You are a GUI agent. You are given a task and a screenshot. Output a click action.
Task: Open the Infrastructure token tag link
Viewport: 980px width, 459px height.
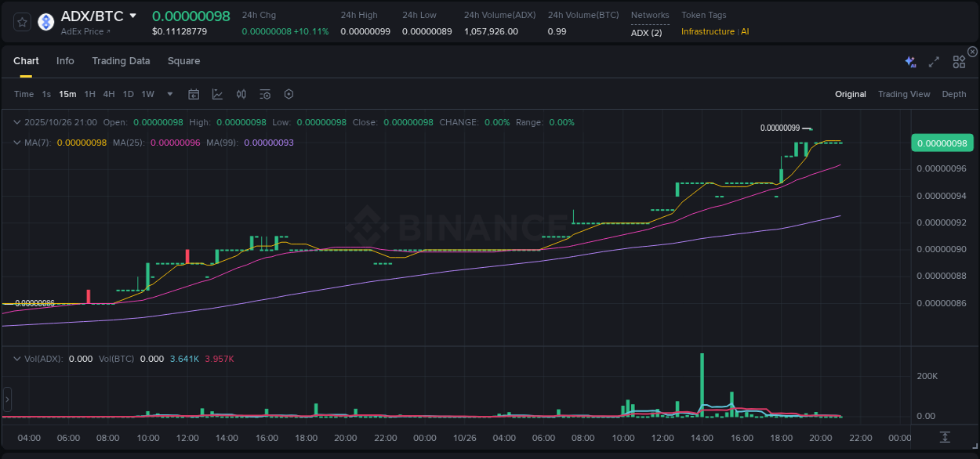pyautogui.click(x=707, y=32)
